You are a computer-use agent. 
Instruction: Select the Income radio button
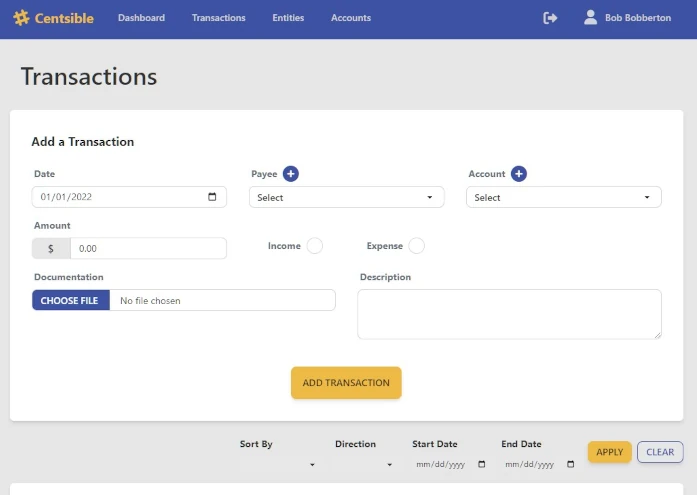click(x=315, y=246)
